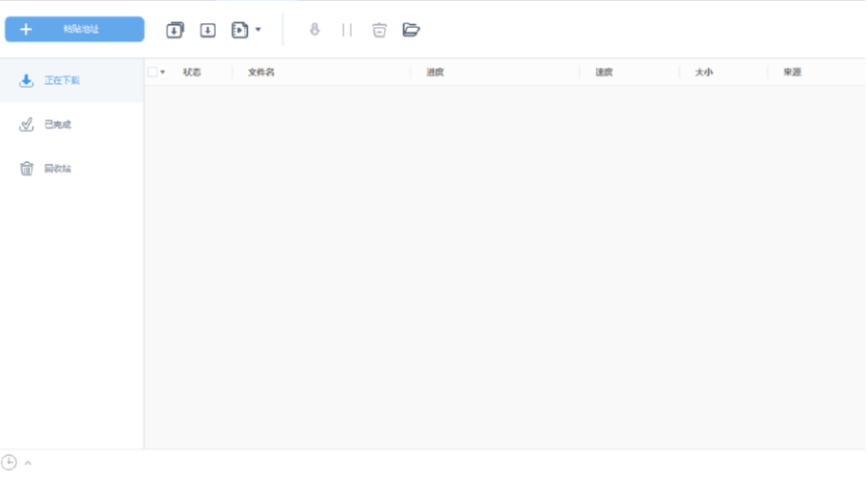Open the download folder icon
Viewport: 868px width, 486px height.
(x=411, y=29)
